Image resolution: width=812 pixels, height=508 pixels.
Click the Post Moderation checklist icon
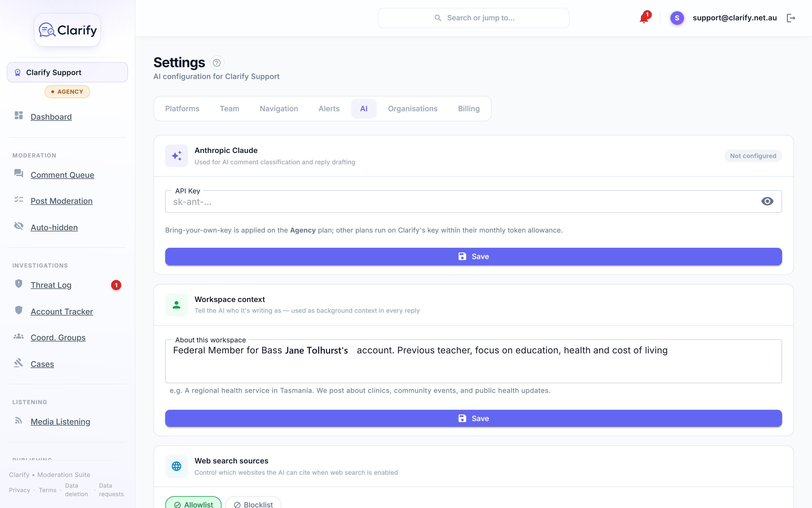click(x=19, y=200)
